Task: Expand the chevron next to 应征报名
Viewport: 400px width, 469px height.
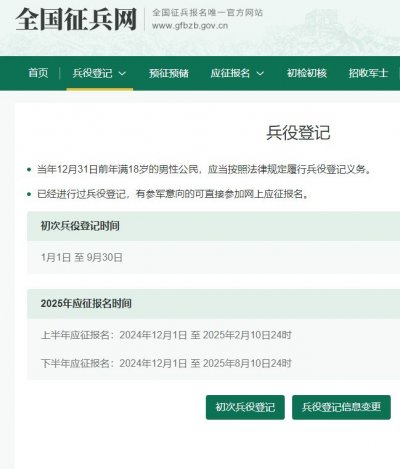Action: 260,73
